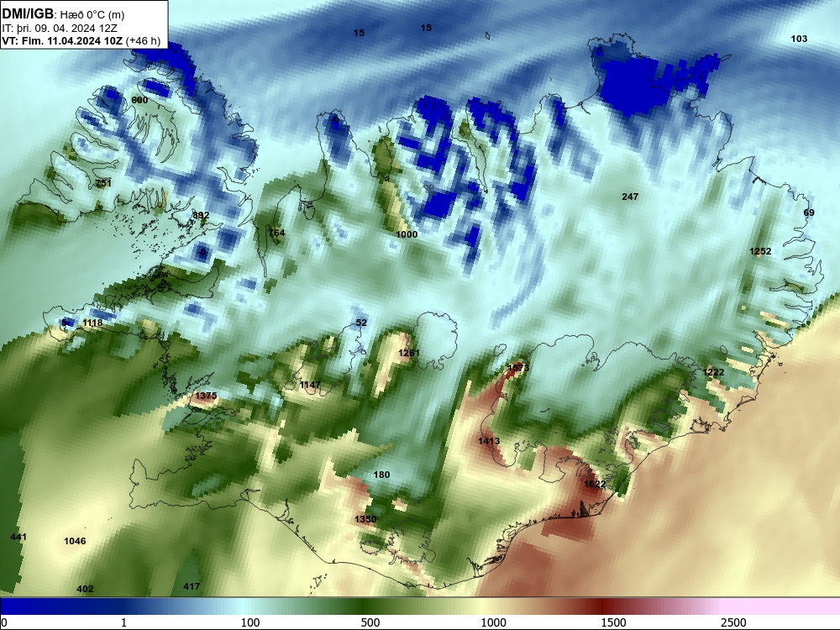Select the map value 600 in the Westfjords
The image size is (840, 630).
[139, 100]
